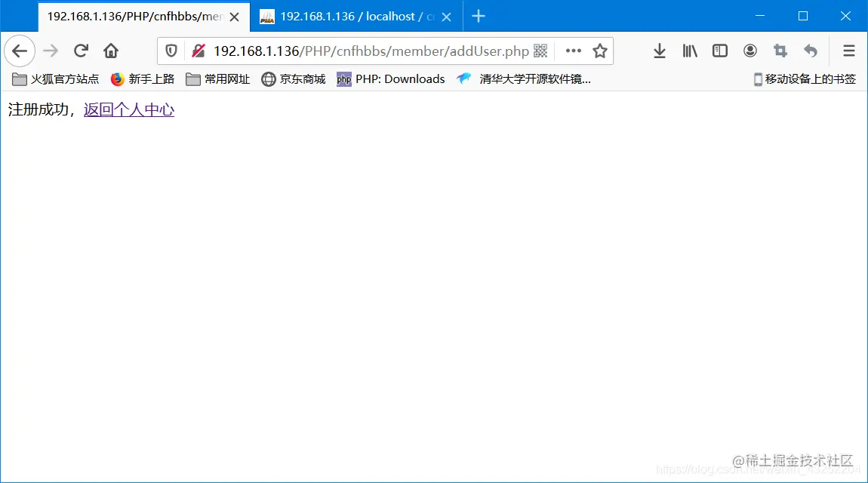Screen dimensions: 868x483
Task: Minimize the Firefox window
Action: pyautogui.click(x=760, y=16)
